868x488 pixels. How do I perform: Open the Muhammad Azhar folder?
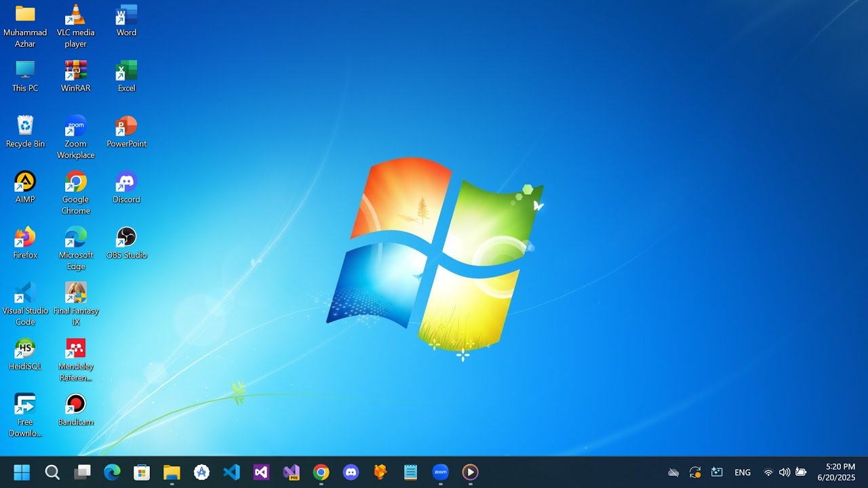click(x=25, y=26)
